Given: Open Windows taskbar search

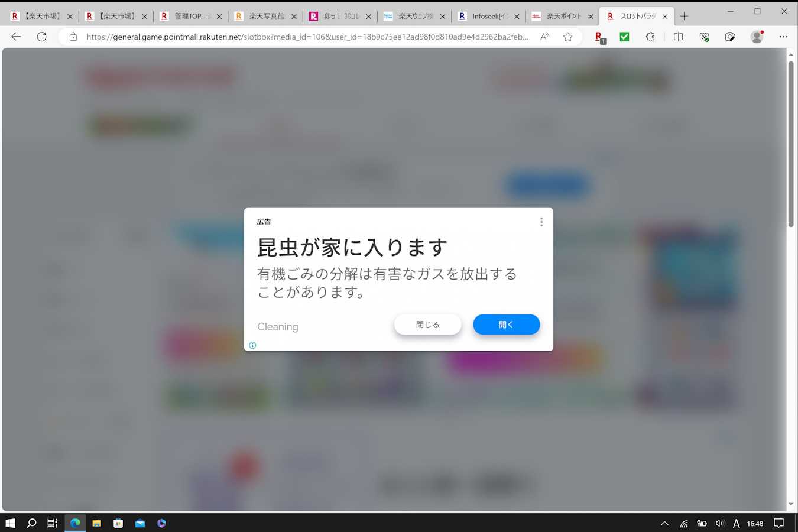Looking at the screenshot, I should (31, 523).
